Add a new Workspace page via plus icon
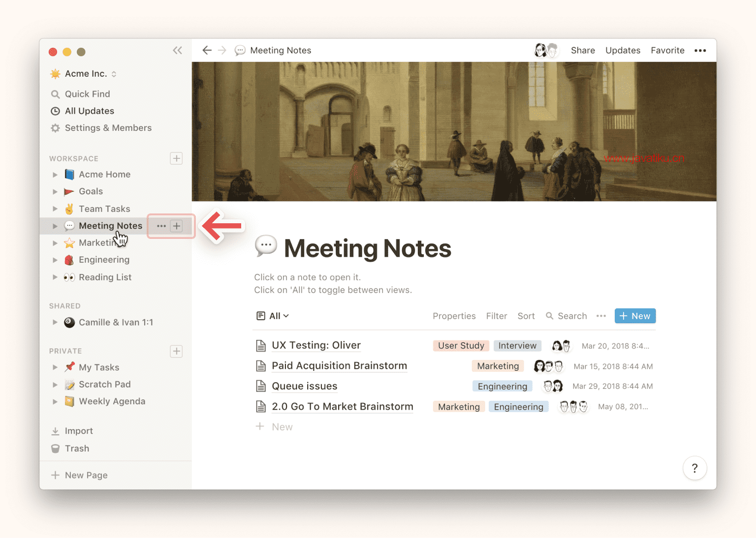Image resolution: width=756 pixels, height=538 pixels. tap(176, 158)
